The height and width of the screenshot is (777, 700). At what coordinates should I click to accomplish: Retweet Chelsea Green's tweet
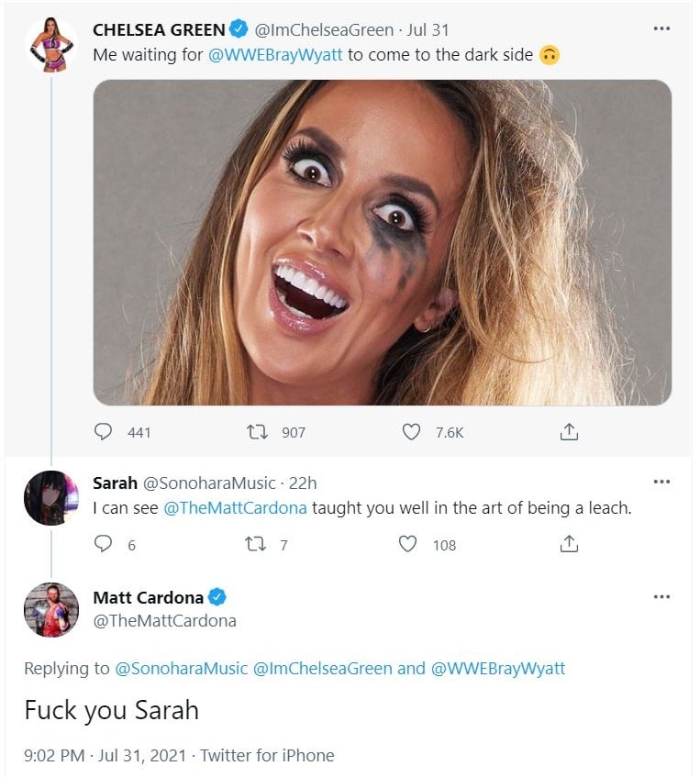tap(258, 432)
